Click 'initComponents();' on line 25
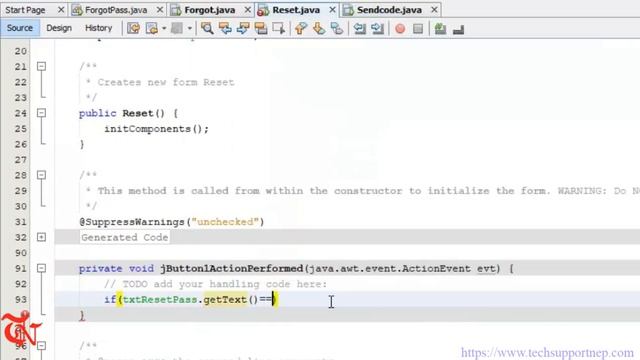This screenshot has height=360, width=640. coord(156,129)
